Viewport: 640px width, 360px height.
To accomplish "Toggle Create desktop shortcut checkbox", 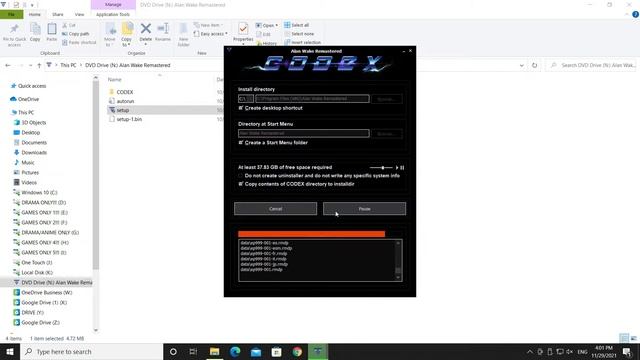I will (241, 108).
